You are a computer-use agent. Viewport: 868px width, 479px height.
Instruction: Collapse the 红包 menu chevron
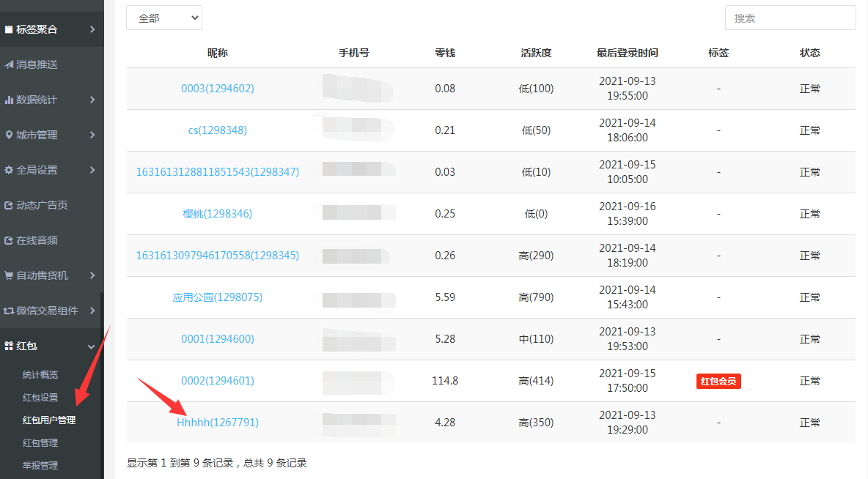(x=92, y=346)
